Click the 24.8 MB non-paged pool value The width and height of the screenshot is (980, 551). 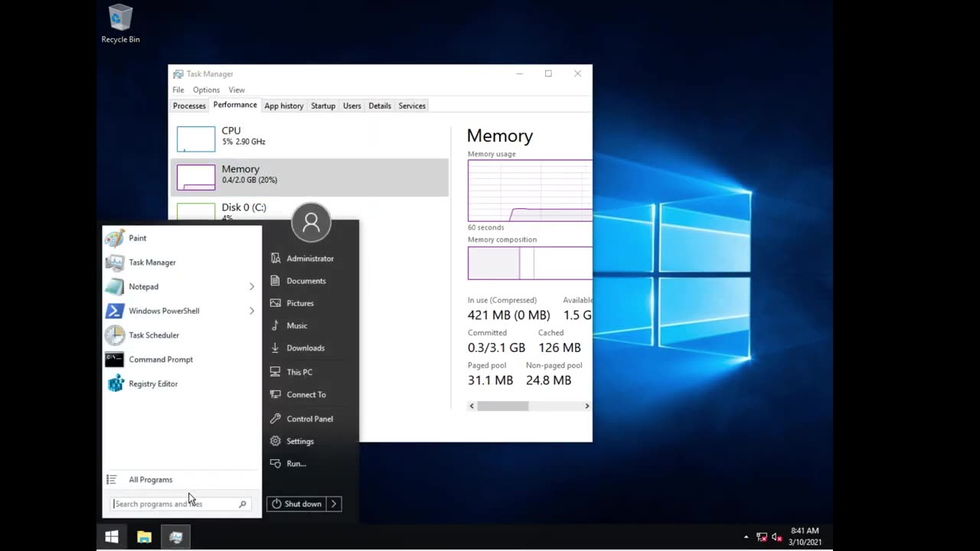pyautogui.click(x=548, y=380)
